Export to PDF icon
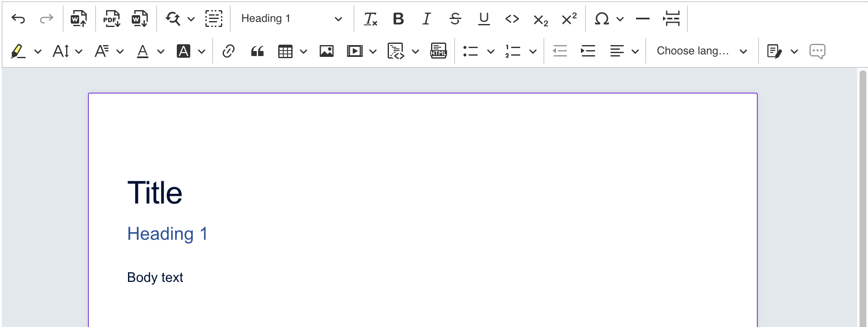The width and height of the screenshot is (868, 327). pos(112,19)
